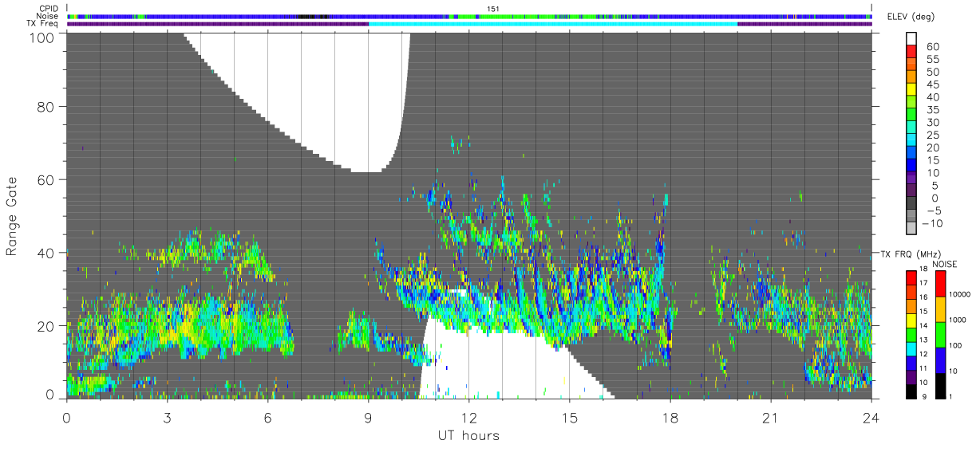Click Range Gate tick label "20"
The image size is (980, 452).
click(x=47, y=326)
